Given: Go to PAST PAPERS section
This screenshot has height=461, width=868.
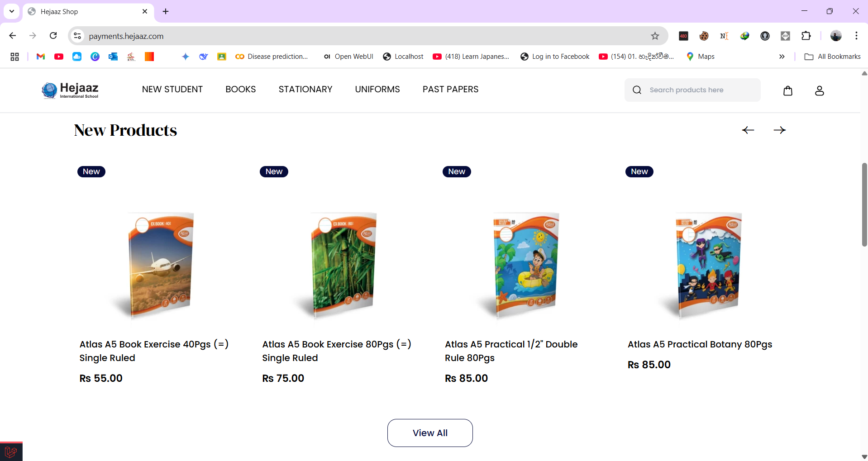Looking at the screenshot, I should [x=450, y=90].
